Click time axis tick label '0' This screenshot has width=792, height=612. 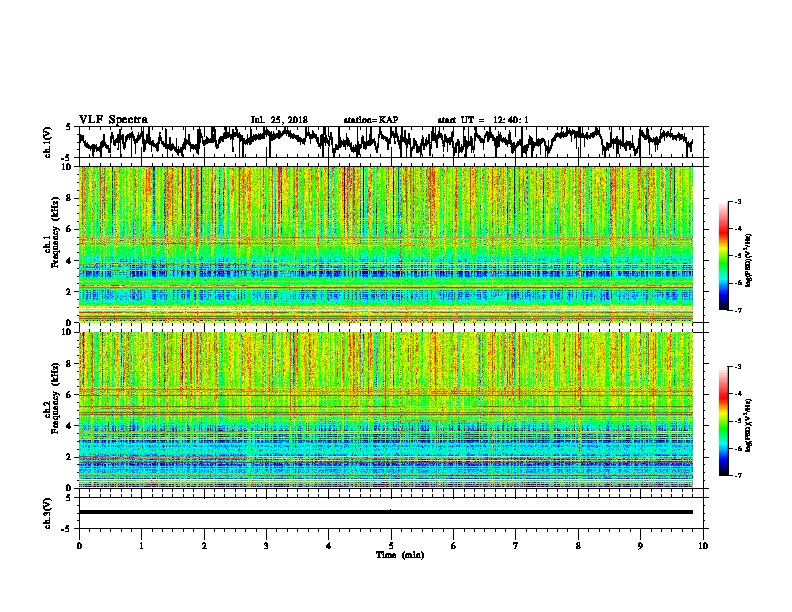point(79,546)
